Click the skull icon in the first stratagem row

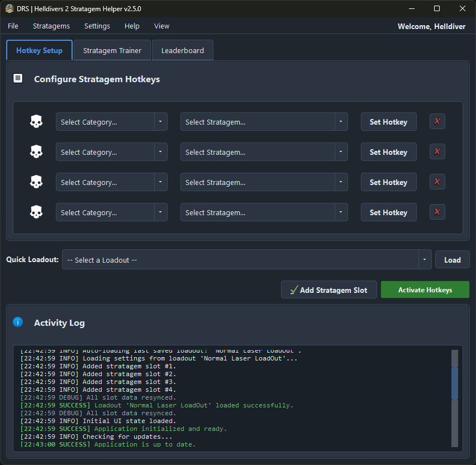pyautogui.click(x=36, y=121)
